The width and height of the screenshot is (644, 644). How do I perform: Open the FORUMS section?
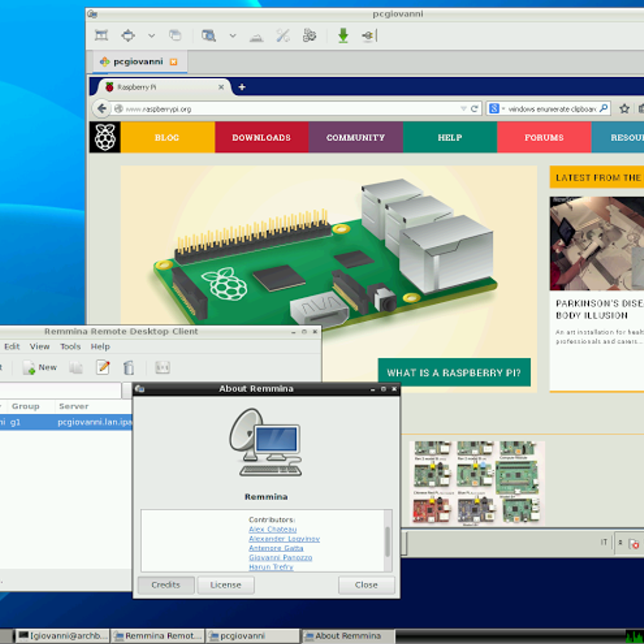click(544, 137)
